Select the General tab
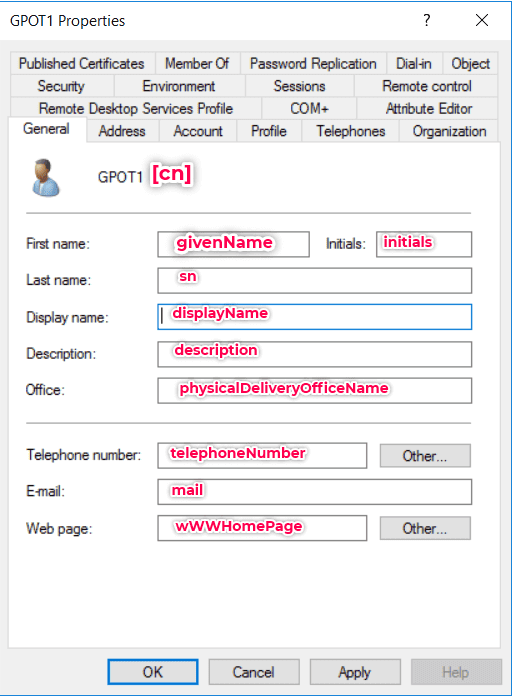513x697 pixels. click(46, 129)
